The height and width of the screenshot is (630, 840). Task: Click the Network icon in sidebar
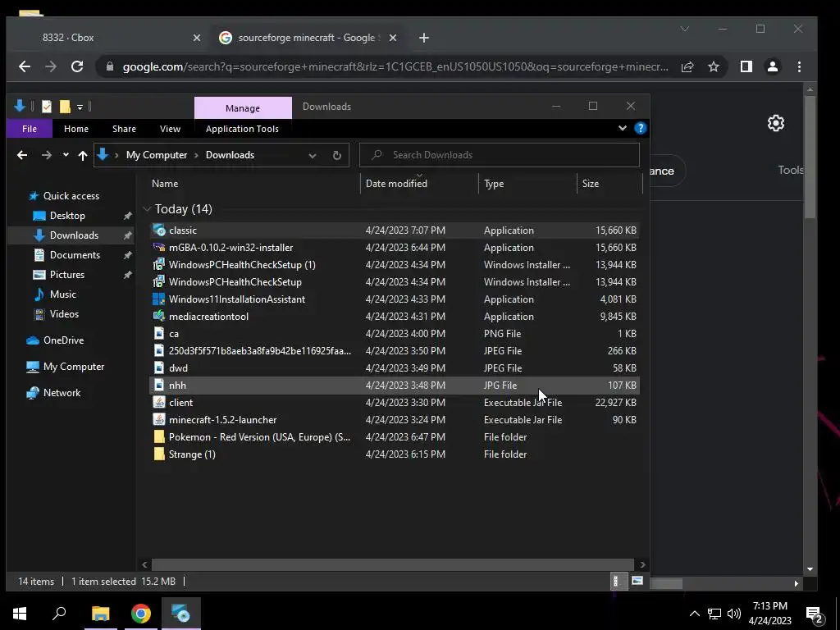tap(33, 393)
